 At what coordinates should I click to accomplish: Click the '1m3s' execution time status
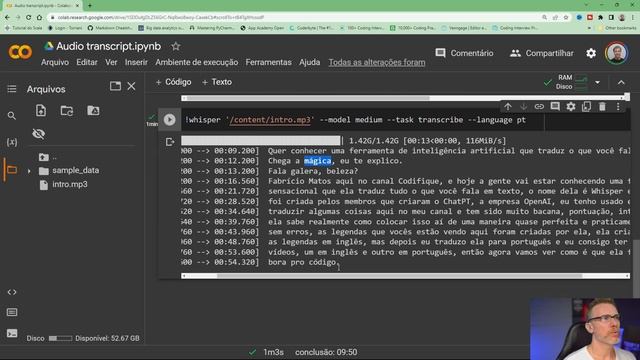273,352
